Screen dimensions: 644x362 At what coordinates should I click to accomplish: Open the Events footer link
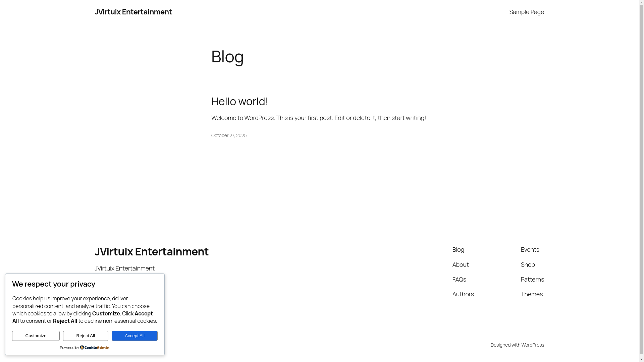tap(530, 249)
